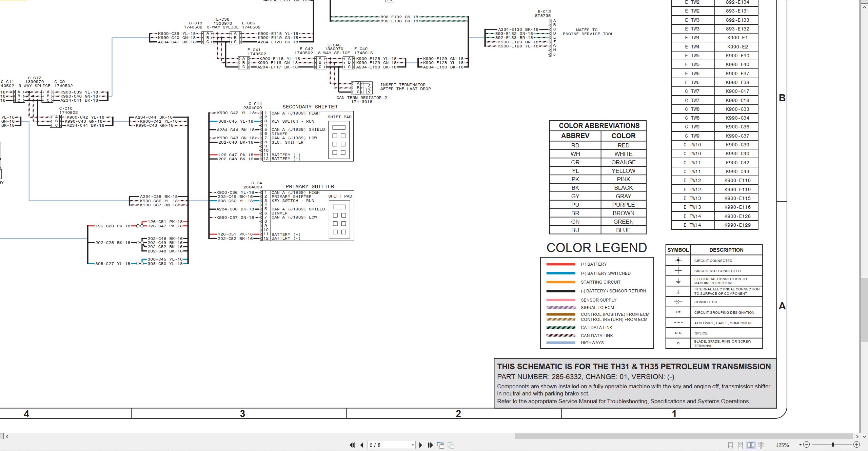Click the blue (+) BATTERY SWITCHED swatch

coord(561,273)
